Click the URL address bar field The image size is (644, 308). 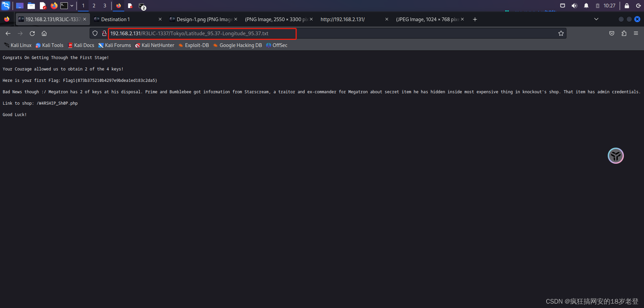(328, 34)
